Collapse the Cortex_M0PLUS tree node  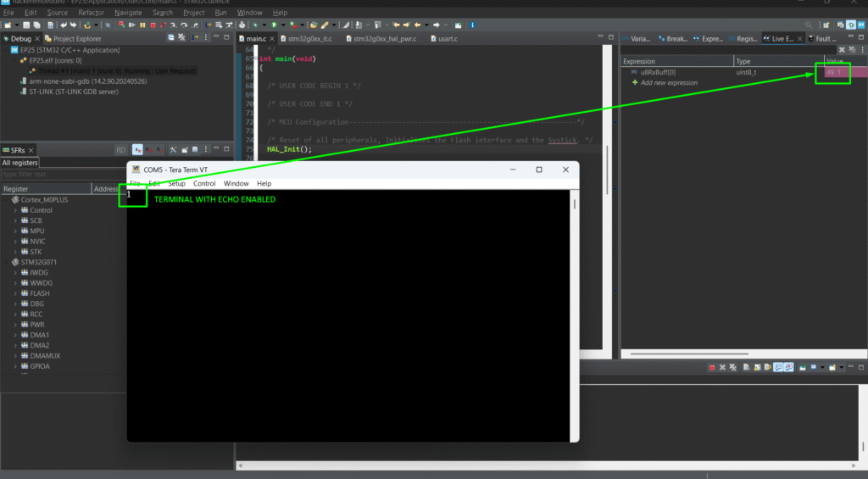coord(6,199)
